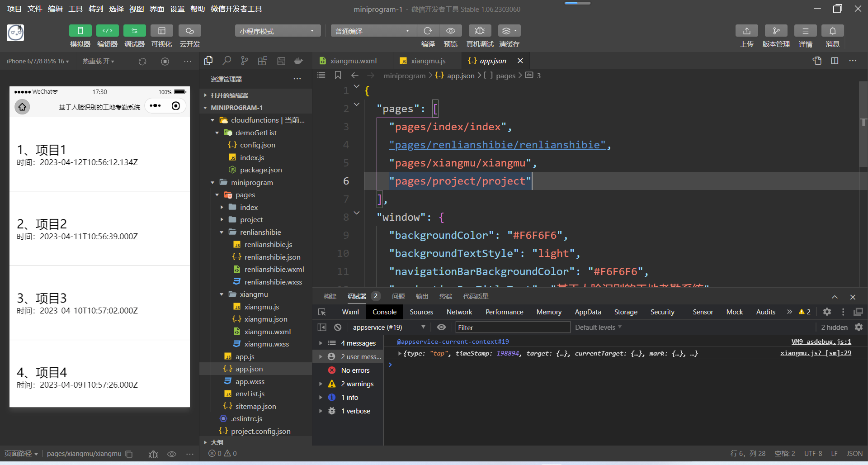Open version management (版本管理)

pyautogui.click(x=776, y=31)
